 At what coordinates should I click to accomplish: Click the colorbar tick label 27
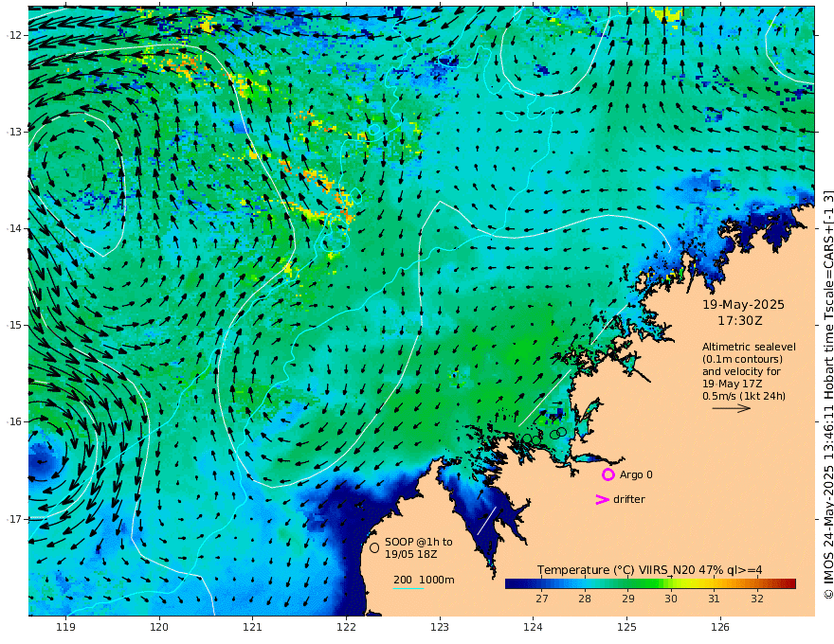tap(542, 599)
